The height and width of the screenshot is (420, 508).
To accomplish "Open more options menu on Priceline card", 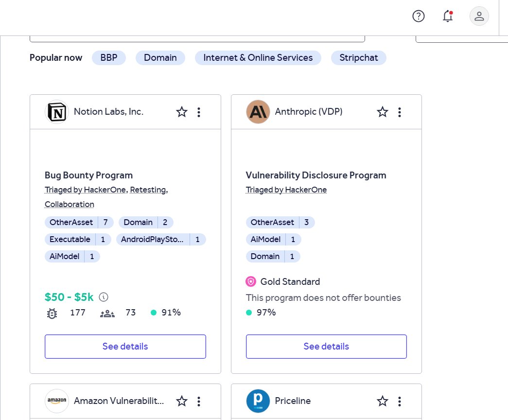I will [x=400, y=401].
